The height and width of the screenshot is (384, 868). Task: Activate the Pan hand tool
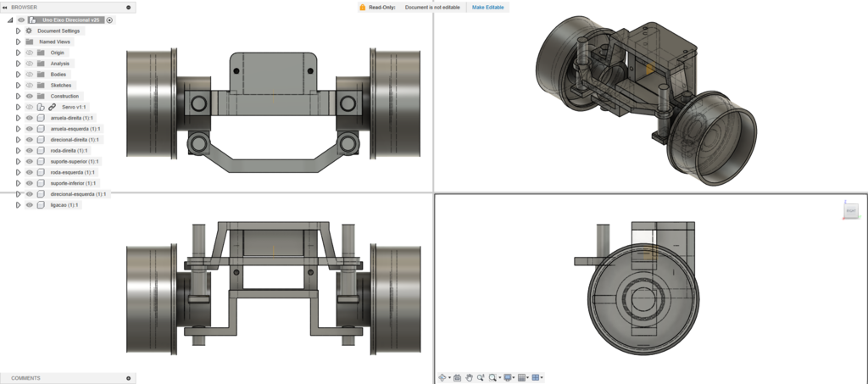pos(469,377)
